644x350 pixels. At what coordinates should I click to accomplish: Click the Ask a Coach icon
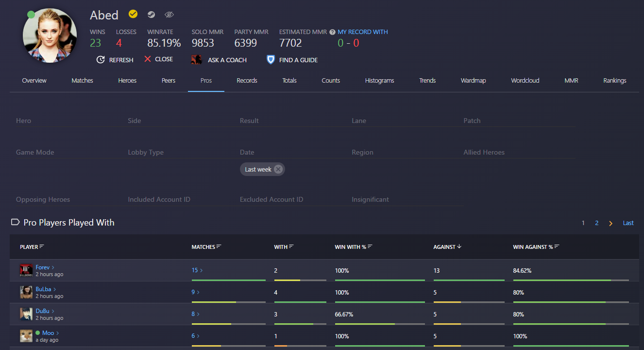click(x=196, y=60)
